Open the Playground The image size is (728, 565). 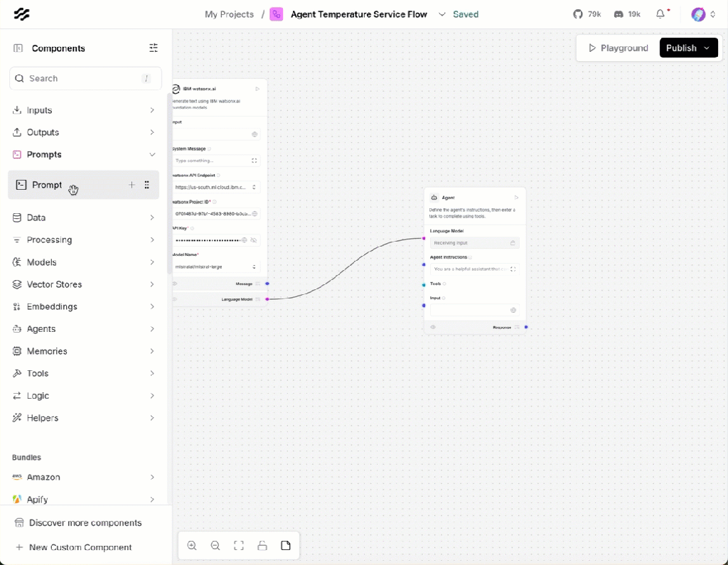coord(619,48)
